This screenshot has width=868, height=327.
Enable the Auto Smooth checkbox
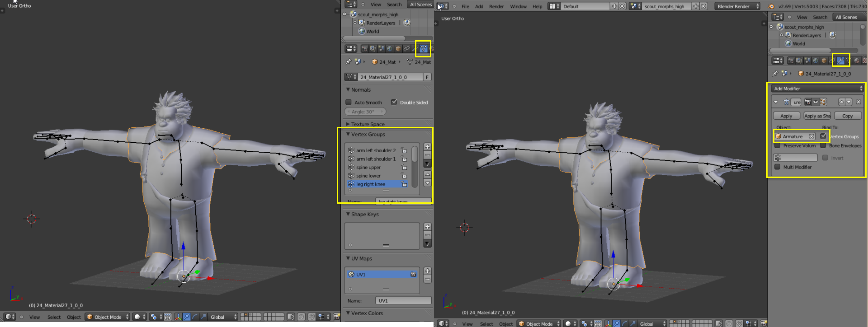pyautogui.click(x=349, y=103)
